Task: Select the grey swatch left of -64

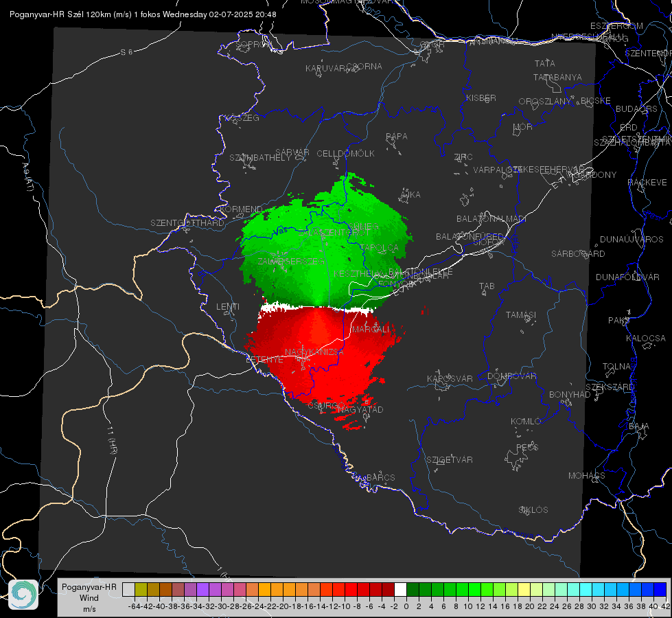Action: (128, 590)
